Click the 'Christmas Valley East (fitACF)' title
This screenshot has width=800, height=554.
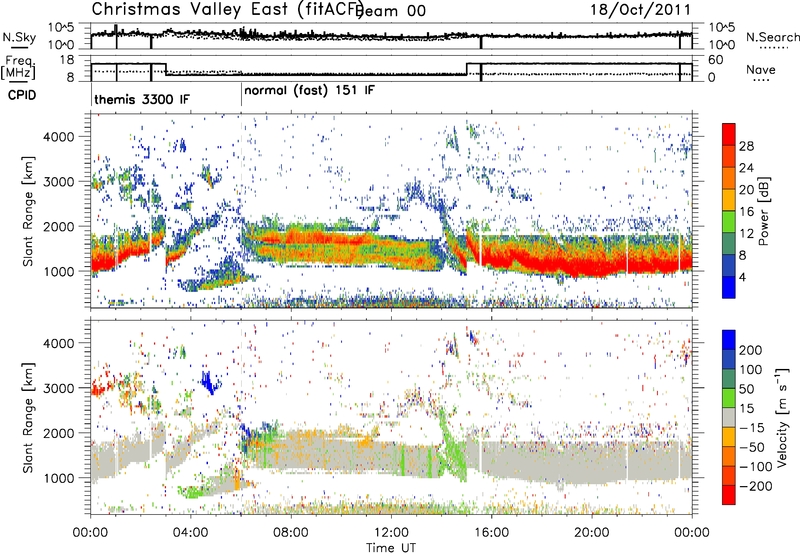coord(227,9)
